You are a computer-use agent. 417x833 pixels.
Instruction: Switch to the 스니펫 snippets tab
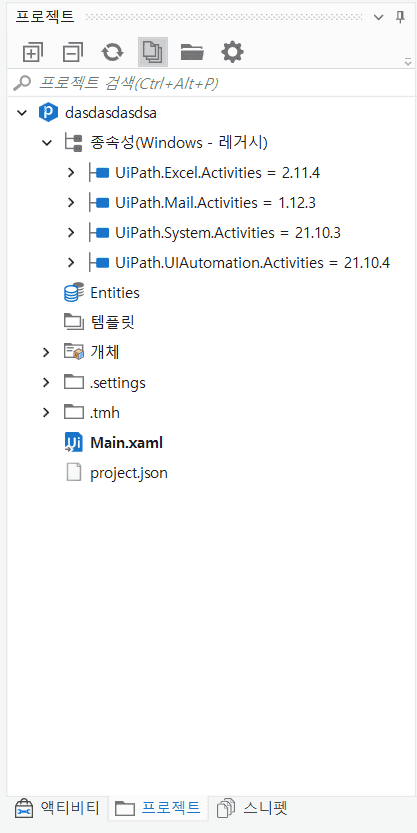[x=252, y=809]
